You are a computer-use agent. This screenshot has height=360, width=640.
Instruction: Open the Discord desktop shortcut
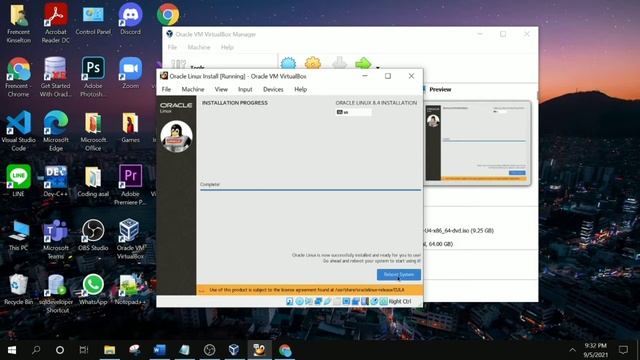(x=130, y=20)
